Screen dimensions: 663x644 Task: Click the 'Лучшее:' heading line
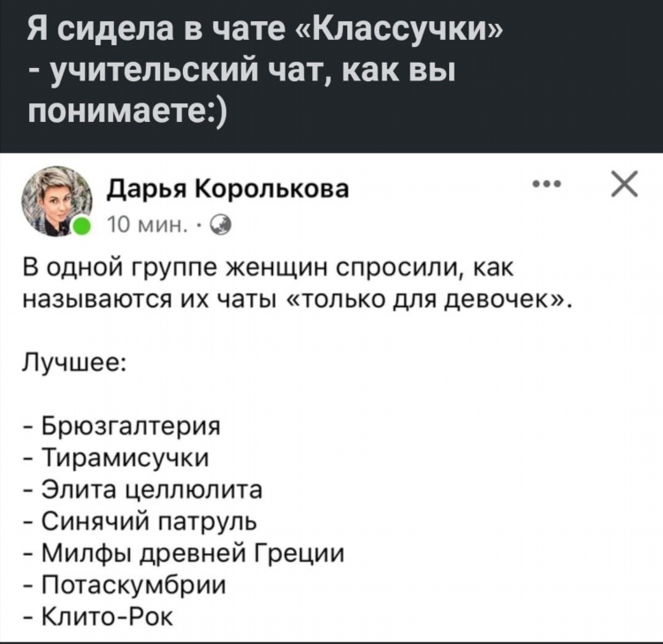pyautogui.click(x=73, y=362)
